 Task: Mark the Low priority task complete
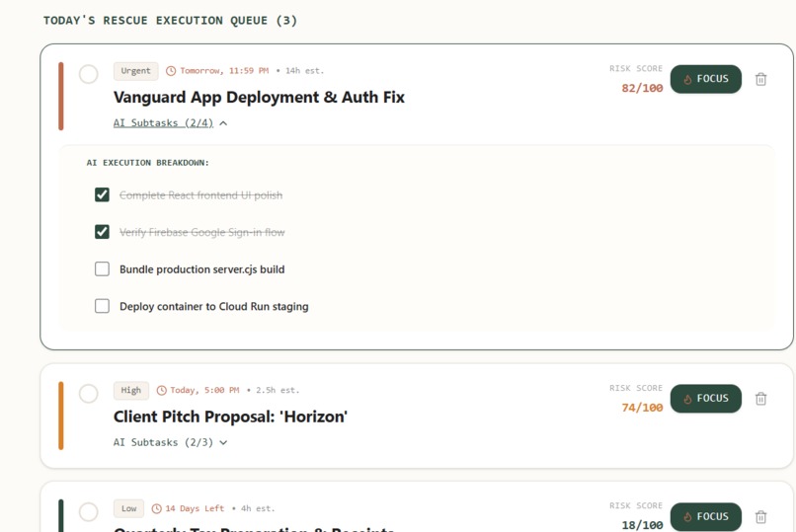click(x=88, y=511)
